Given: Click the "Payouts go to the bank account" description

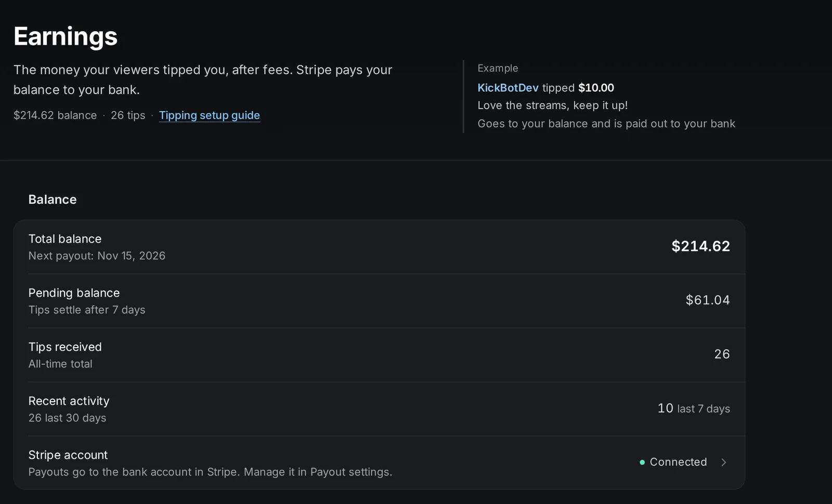Looking at the screenshot, I should tap(210, 472).
